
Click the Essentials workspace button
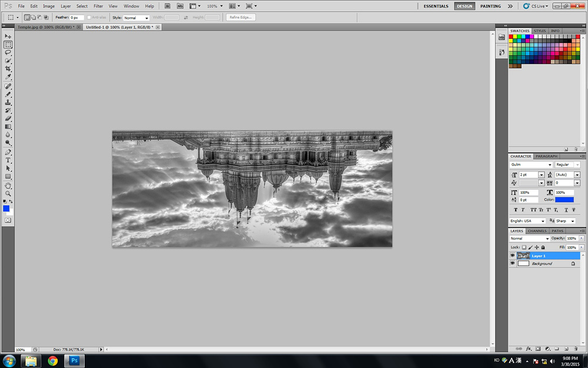coord(436,6)
